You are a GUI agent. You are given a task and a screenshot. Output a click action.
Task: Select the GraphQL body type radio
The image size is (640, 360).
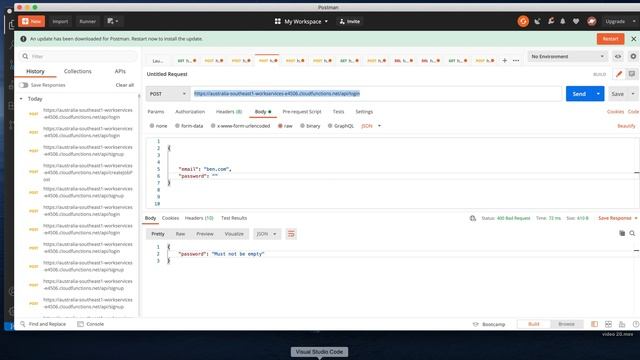pyautogui.click(x=330, y=126)
